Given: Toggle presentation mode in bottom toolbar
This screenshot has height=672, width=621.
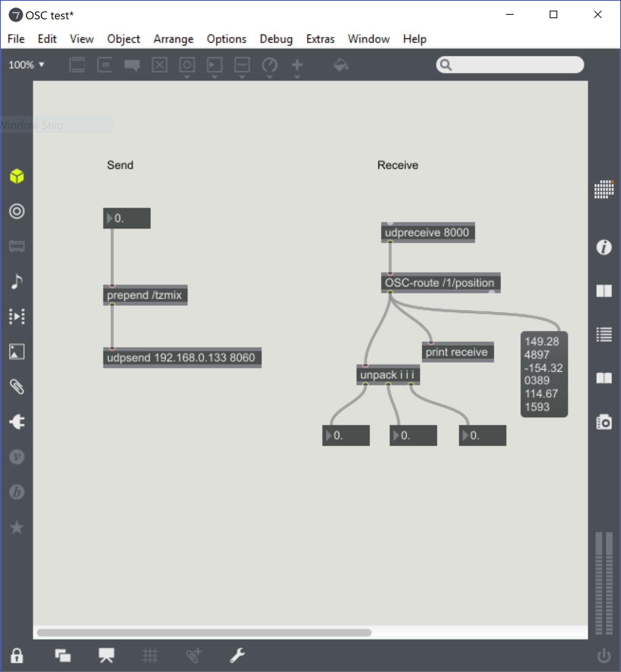Looking at the screenshot, I should tap(106, 655).
